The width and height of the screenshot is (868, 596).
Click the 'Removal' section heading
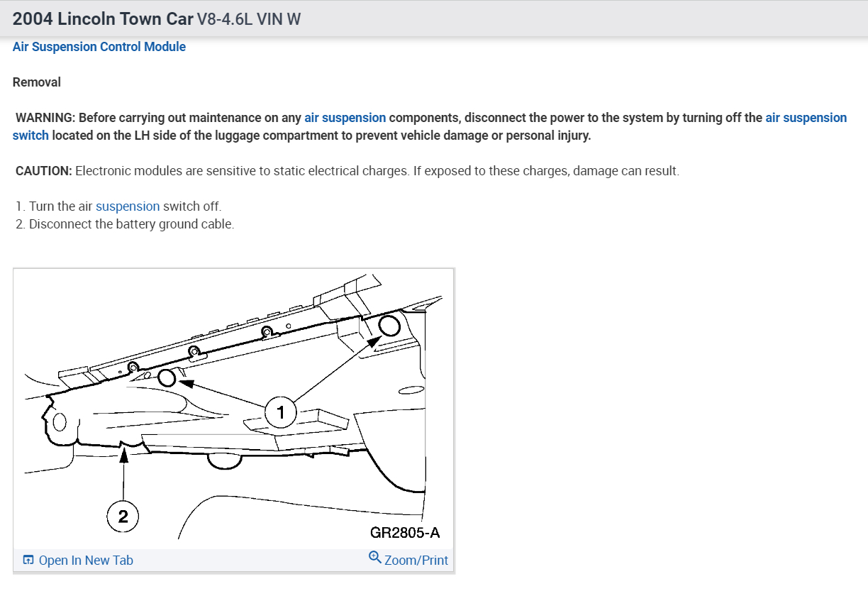point(37,82)
